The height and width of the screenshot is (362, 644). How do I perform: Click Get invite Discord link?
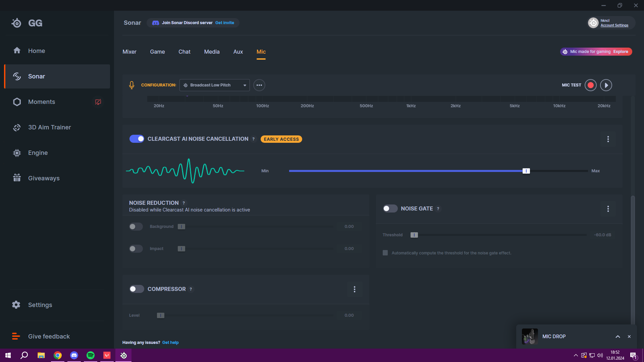pos(224,23)
